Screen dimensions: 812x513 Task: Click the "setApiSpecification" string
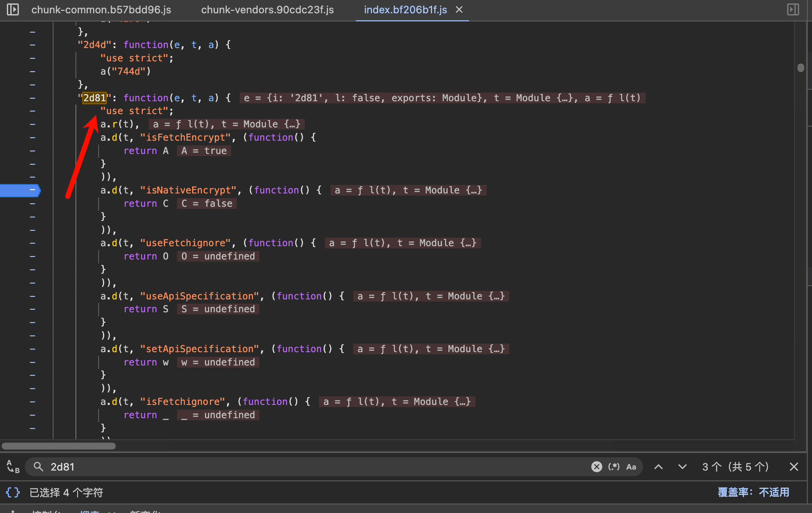coord(200,349)
